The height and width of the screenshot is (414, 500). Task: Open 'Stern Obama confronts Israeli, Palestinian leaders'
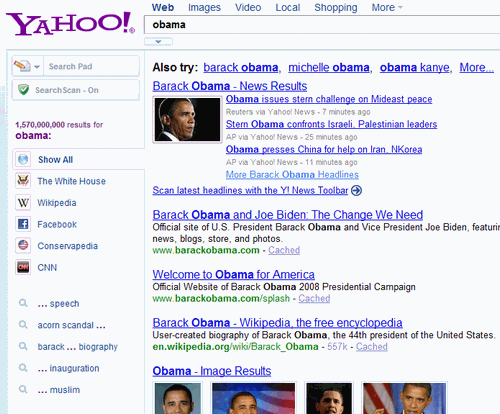pos(331,124)
